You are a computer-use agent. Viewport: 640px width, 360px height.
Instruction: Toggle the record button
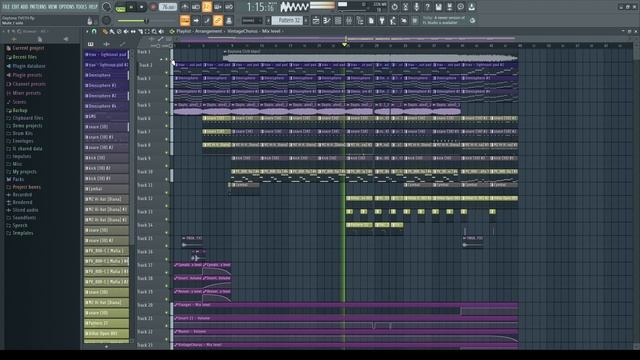pos(153,7)
